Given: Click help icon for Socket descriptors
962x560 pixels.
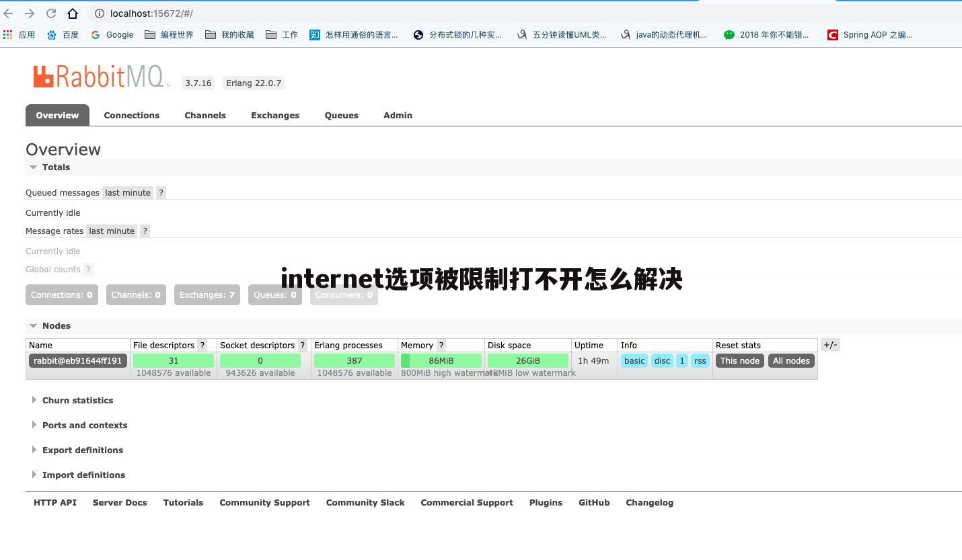Looking at the screenshot, I should pyautogui.click(x=302, y=346).
